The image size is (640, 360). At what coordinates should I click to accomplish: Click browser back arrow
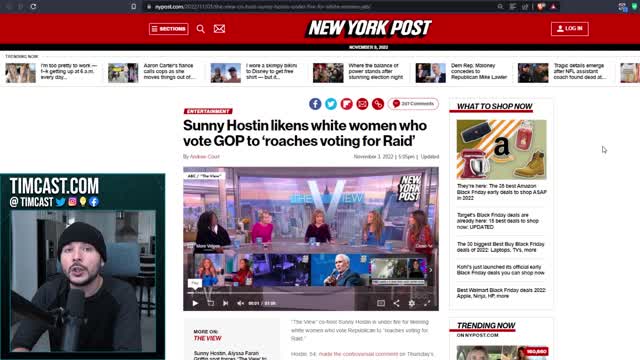coord(8,7)
